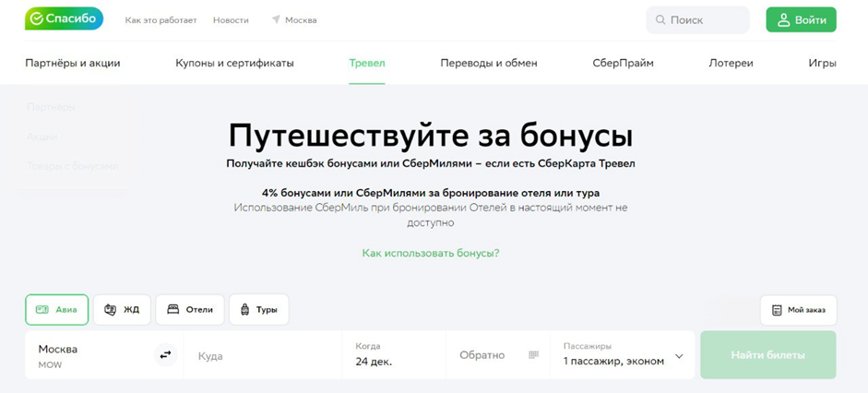Viewport: 868px width, 393px height.
Task: Click the bed icon on the Отели tab
Action: [x=173, y=309]
